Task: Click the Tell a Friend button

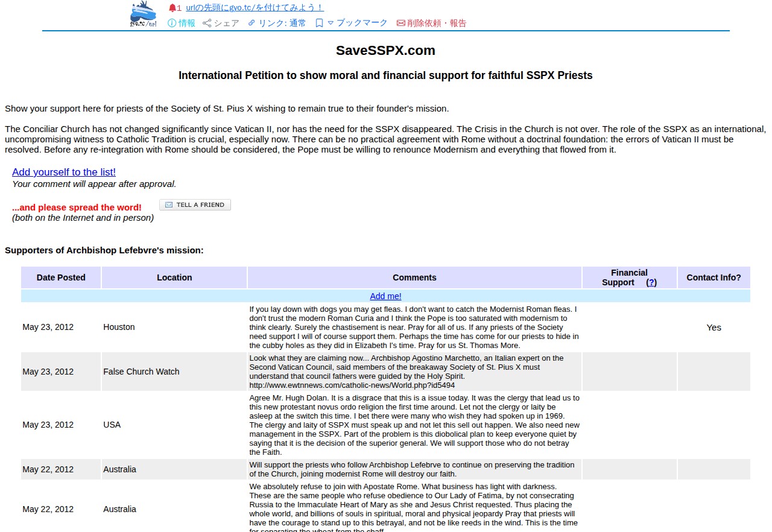Action: click(195, 205)
